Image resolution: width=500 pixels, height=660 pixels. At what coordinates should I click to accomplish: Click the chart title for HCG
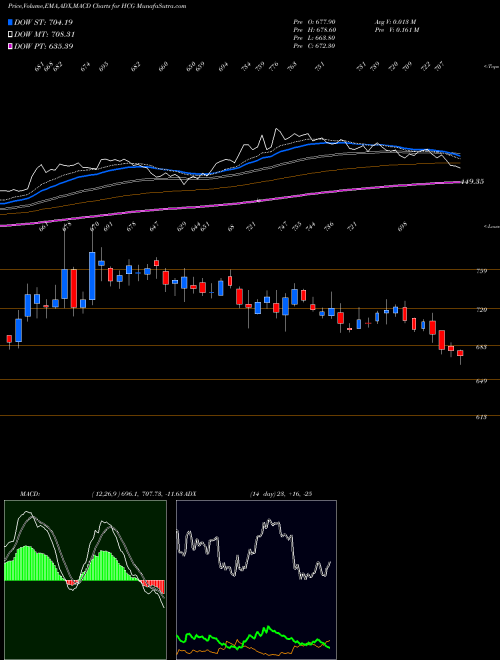pyautogui.click(x=97, y=6)
